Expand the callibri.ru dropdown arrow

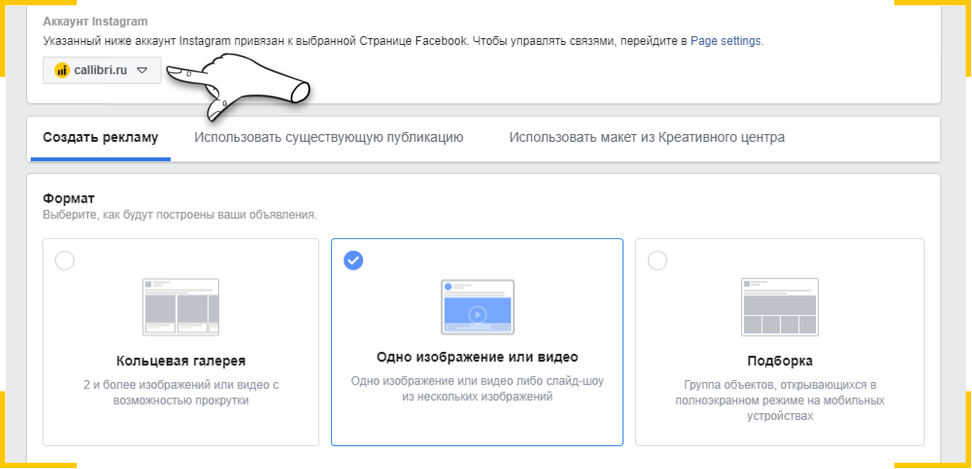tap(142, 70)
